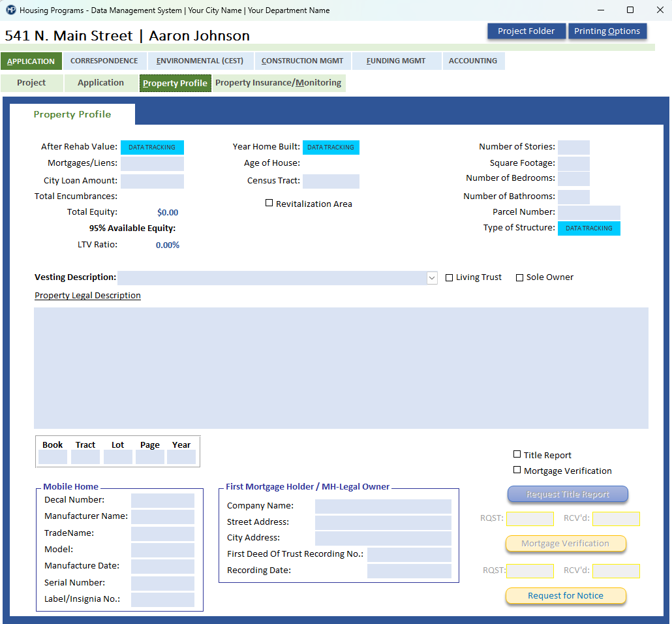Click the Title Report RCV'd date field
This screenshot has width=672, height=624.
616,519
